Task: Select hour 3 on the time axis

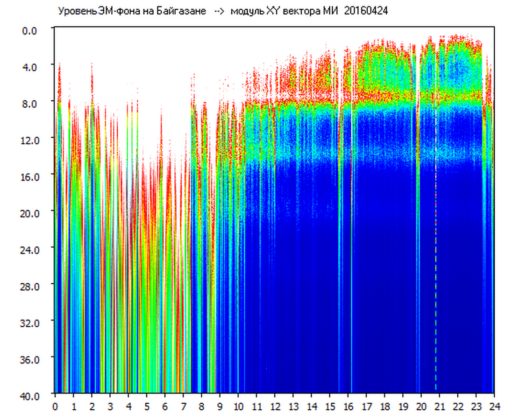Action: (110, 407)
